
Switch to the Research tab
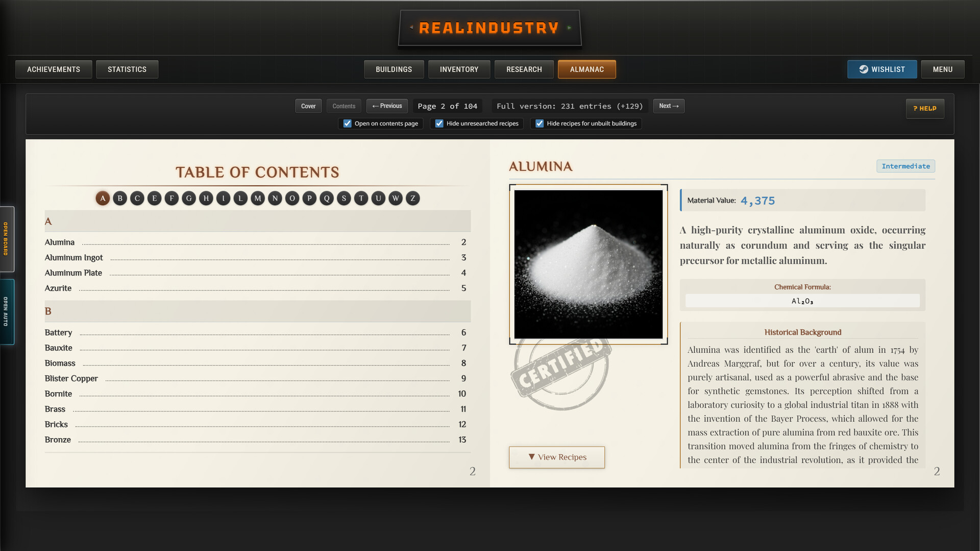coord(524,69)
